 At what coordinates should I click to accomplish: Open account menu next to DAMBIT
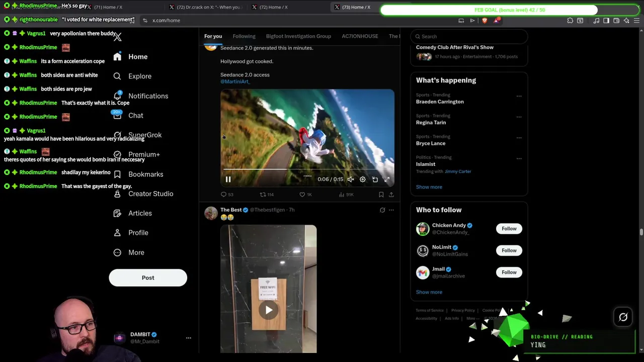pos(189,338)
